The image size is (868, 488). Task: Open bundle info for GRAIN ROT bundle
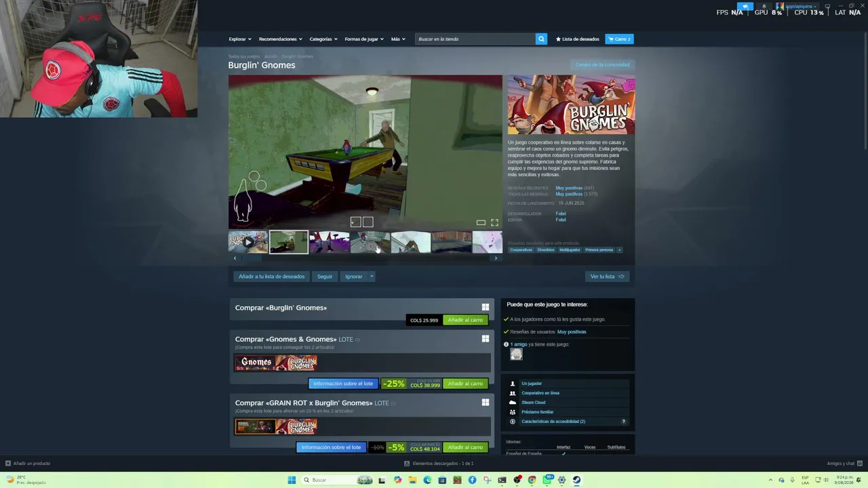pyautogui.click(x=331, y=447)
